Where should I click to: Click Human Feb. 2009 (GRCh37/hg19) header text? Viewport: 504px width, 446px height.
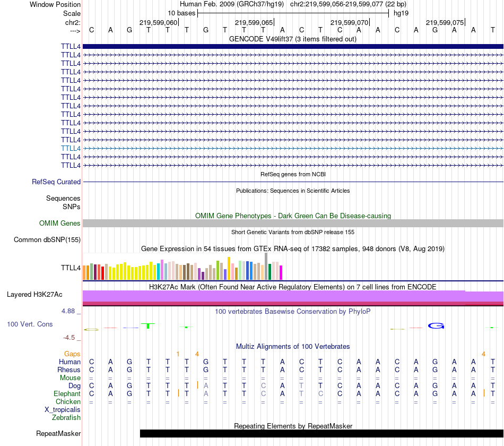click(x=232, y=4)
